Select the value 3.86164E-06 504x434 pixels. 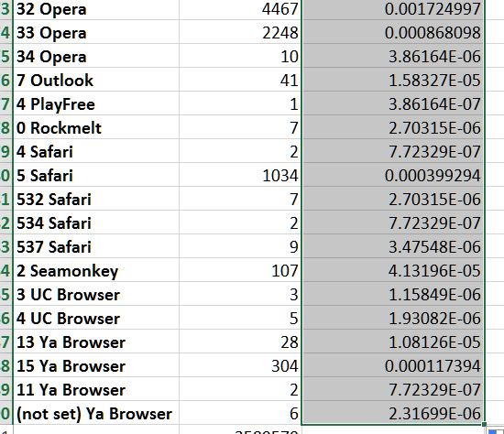tap(393, 56)
